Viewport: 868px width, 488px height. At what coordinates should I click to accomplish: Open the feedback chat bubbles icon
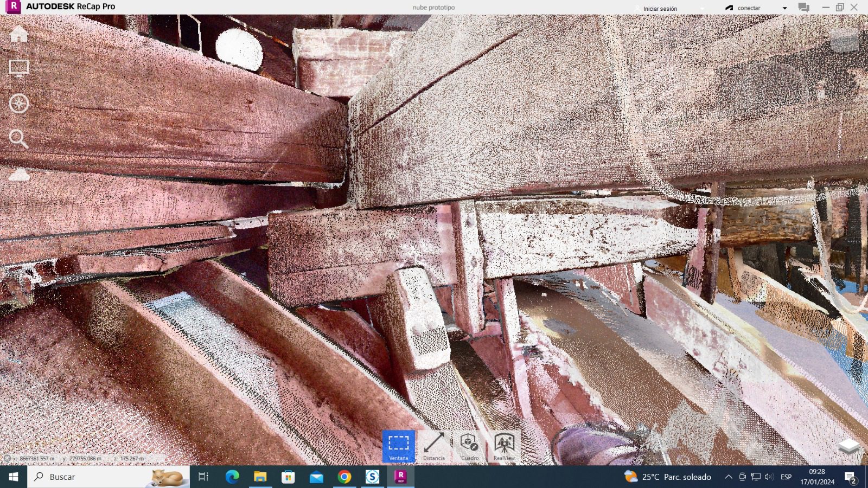pos(803,8)
